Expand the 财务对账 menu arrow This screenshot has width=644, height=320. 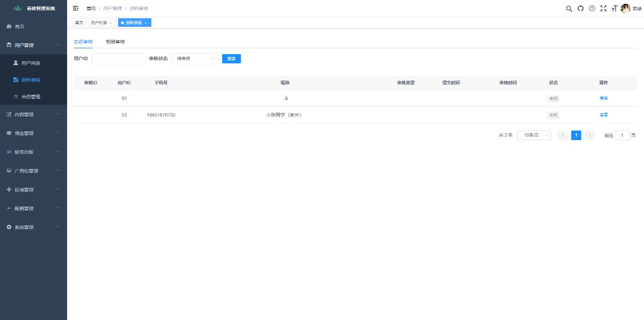[58, 151]
